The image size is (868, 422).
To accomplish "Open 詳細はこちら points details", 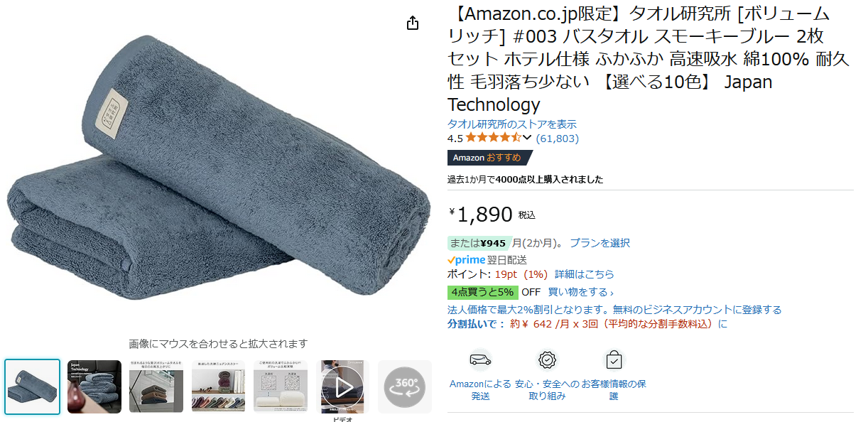I will (x=585, y=274).
